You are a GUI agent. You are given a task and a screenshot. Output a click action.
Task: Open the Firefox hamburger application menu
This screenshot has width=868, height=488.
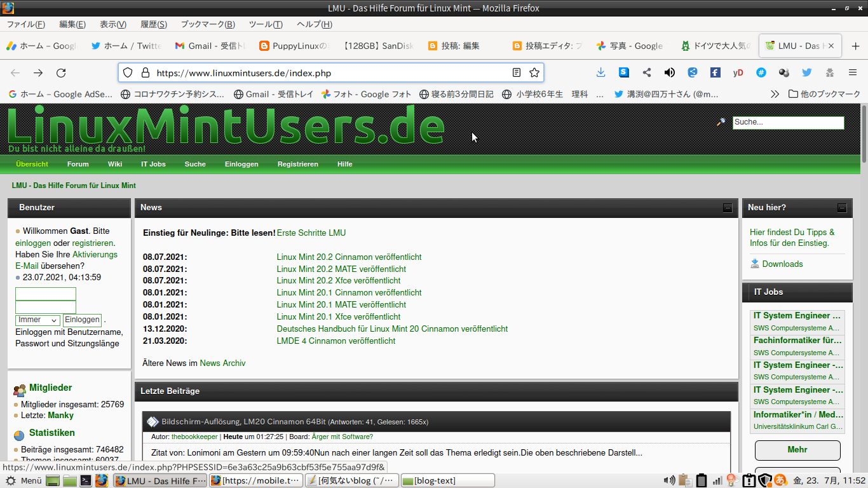pyautogui.click(x=853, y=72)
